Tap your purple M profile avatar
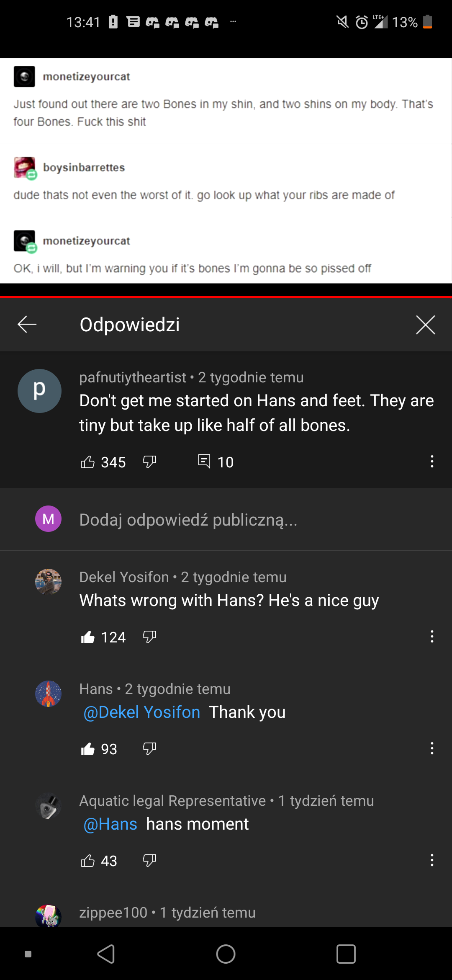Image resolution: width=452 pixels, height=980 pixels. 48,519
